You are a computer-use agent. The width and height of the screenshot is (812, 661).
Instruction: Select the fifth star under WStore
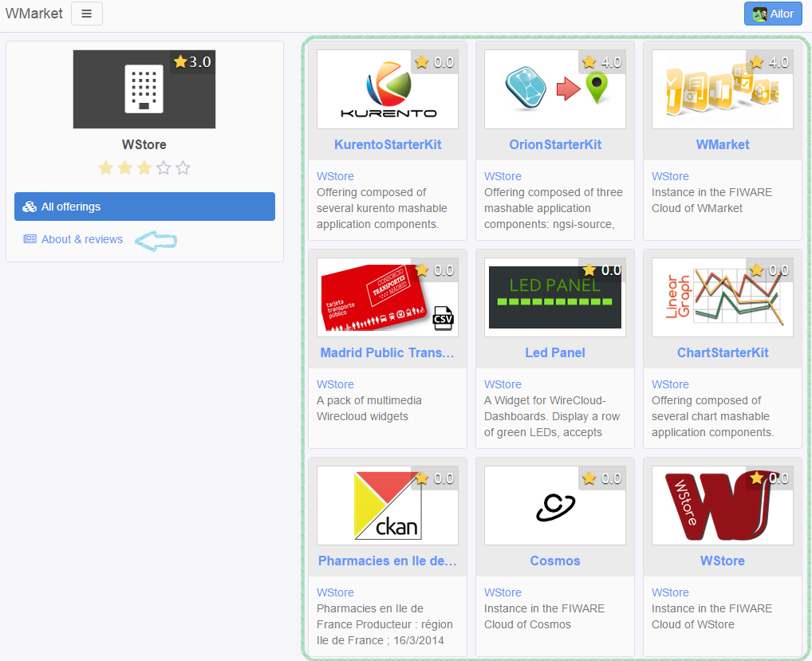click(183, 167)
